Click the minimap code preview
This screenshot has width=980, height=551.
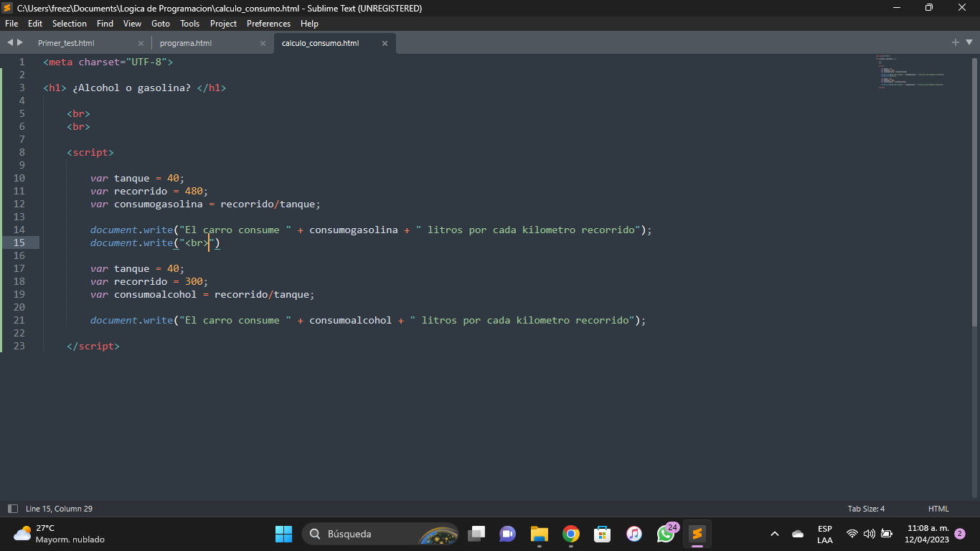909,72
